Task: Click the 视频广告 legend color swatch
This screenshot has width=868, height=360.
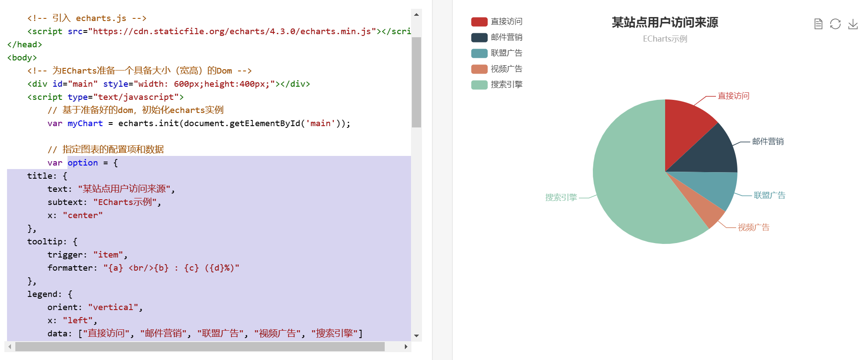Action: (479, 69)
